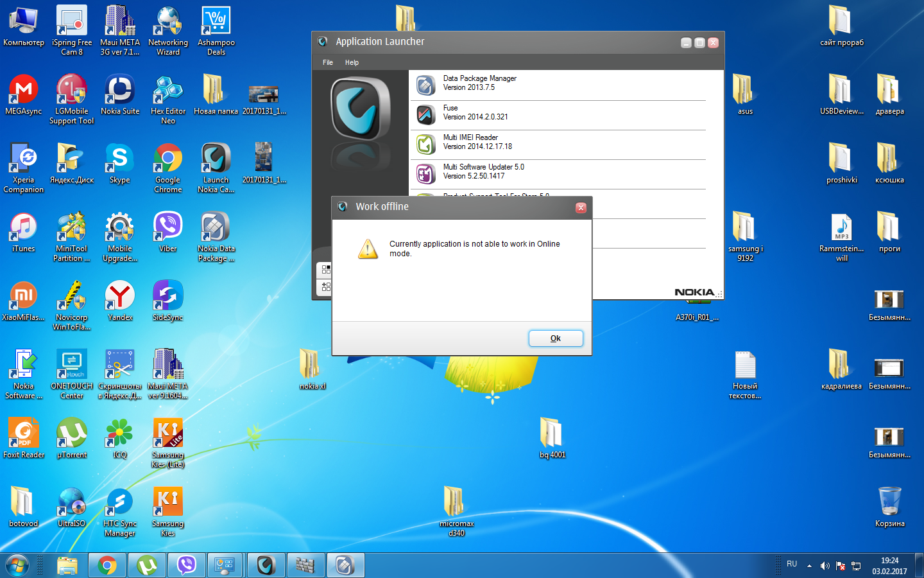Click the RU language indicator

point(792,565)
